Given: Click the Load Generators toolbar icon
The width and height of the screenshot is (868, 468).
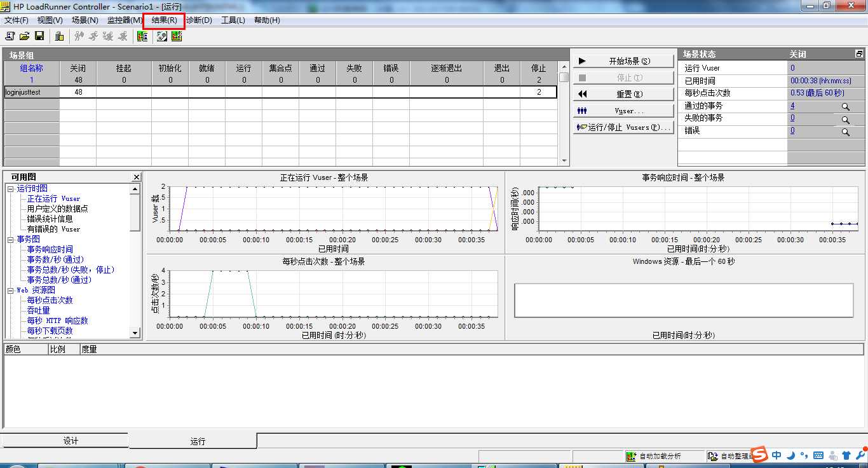Looking at the screenshot, I should [59, 36].
